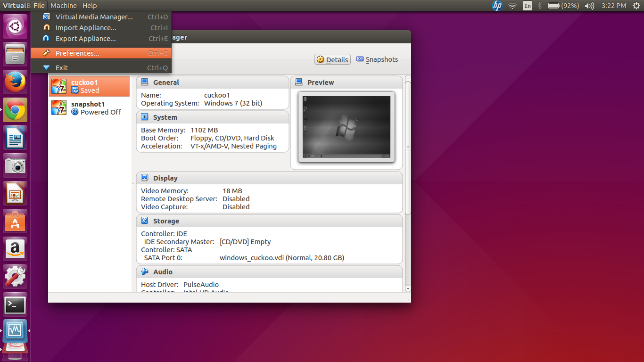This screenshot has height=362, width=644.
Task: Click the System section header
Action: (213, 117)
